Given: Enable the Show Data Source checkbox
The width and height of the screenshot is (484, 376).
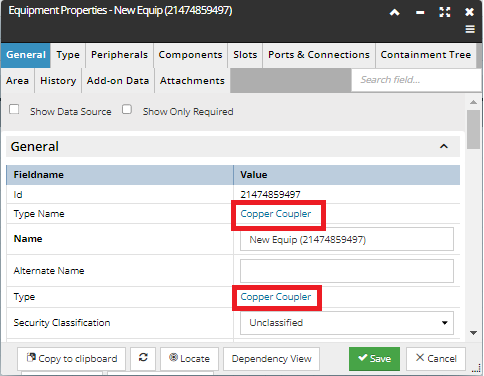Looking at the screenshot, I should point(14,109).
